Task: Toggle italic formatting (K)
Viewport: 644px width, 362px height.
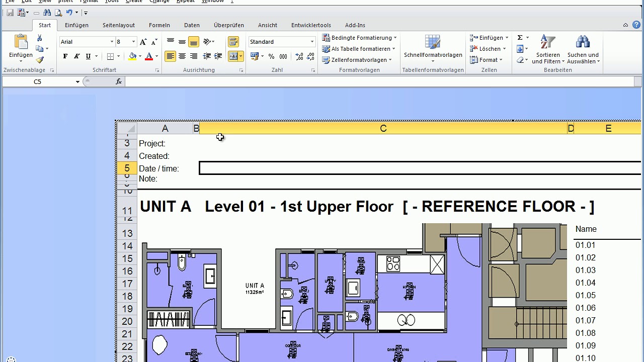Action: [76, 56]
